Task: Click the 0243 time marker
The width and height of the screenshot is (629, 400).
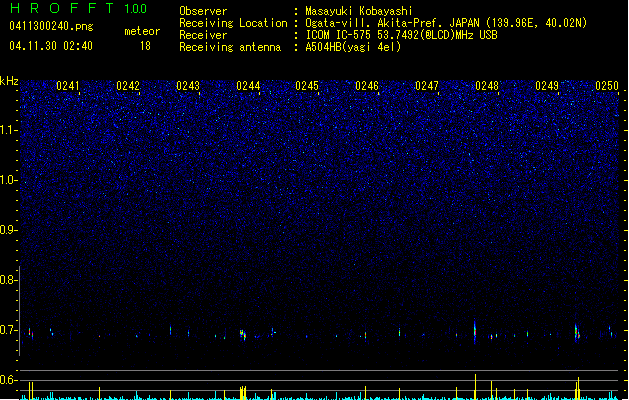Action: [188, 86]
